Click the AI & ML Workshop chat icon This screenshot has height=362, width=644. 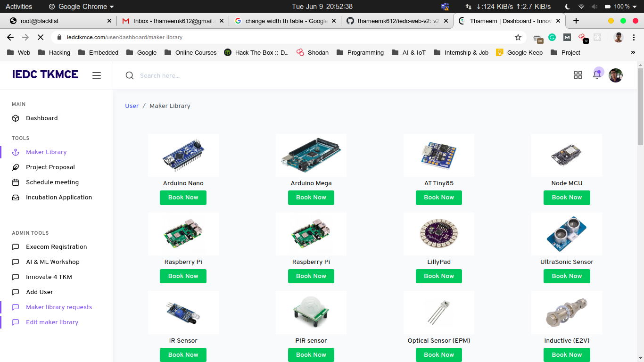click(16, 262)
